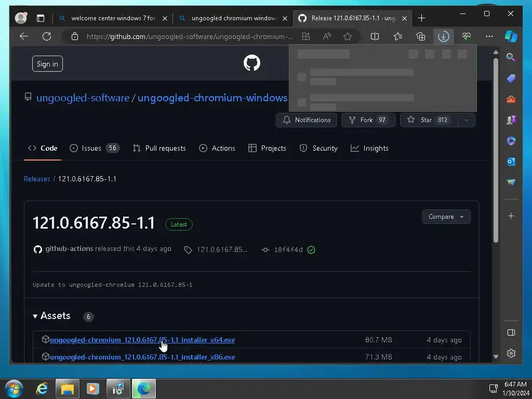Image resolution: width=532 pixels, height=399 pixels.
Task: Open the sidebar Microsoft 365 icon
Action: pos(511,141)
